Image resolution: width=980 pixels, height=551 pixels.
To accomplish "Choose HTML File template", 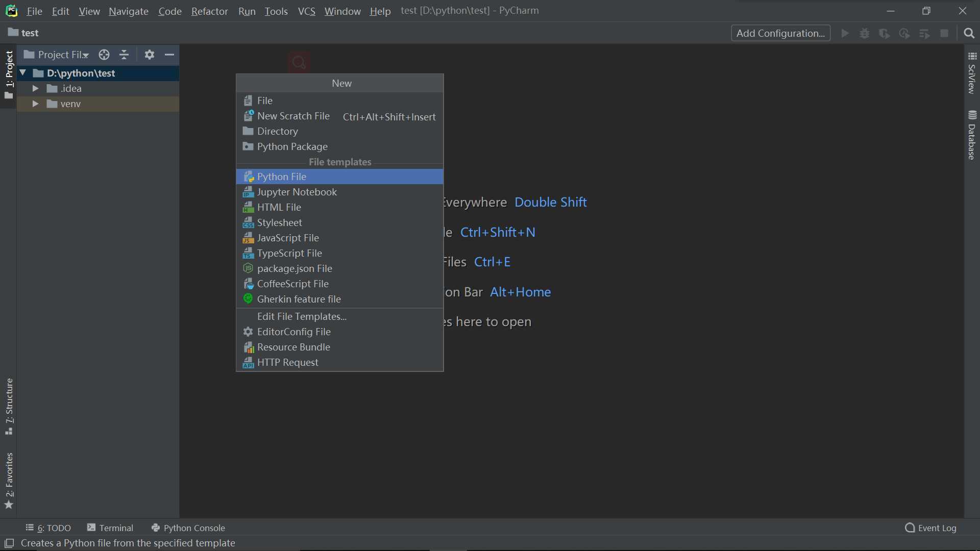I will [x=339, y=207].
